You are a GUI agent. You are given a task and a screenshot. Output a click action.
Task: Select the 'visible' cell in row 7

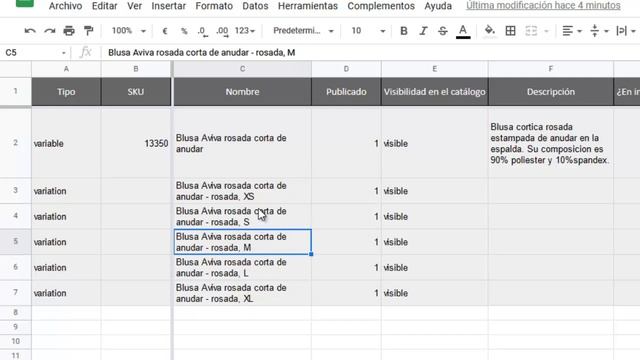coord(435,293)
